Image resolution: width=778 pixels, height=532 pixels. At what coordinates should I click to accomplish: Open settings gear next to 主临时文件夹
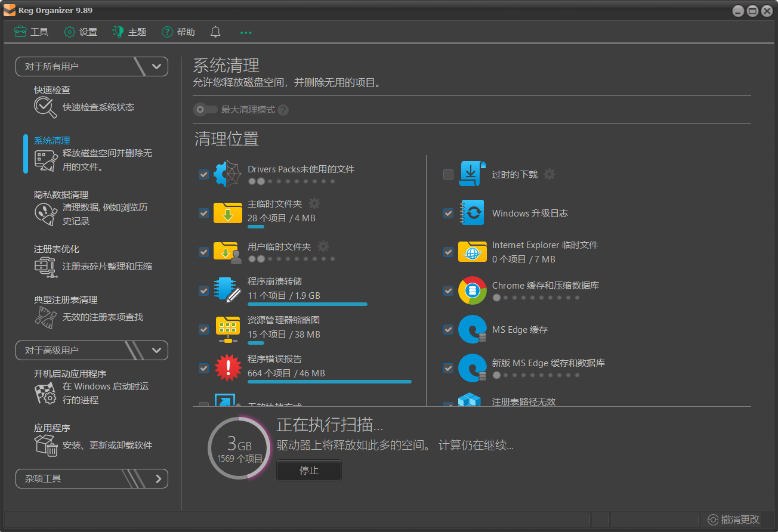pyautogui.click(x=314, y=203)
